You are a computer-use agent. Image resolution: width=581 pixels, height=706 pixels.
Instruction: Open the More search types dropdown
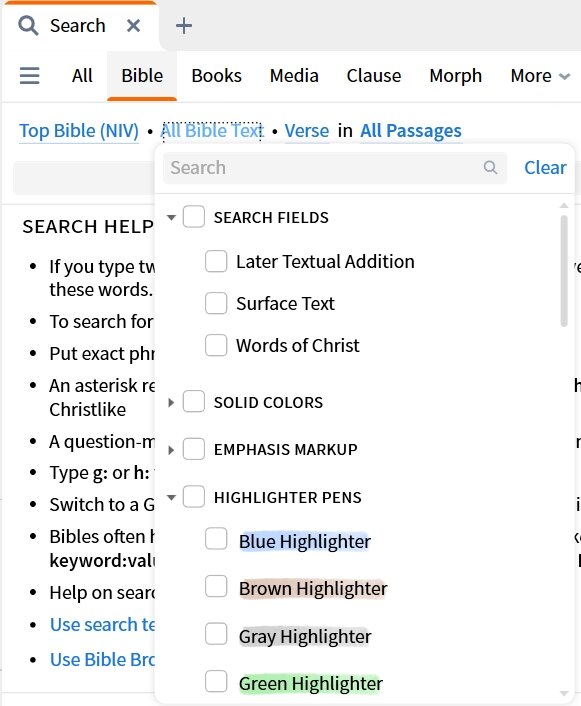pos(540,76)
